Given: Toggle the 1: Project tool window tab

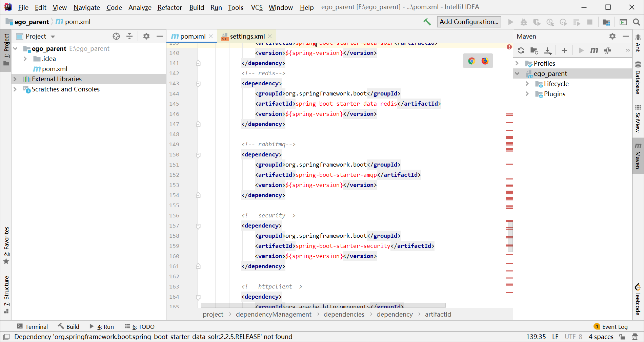Looking at the screenshot, I should click(x=6, y=50).
